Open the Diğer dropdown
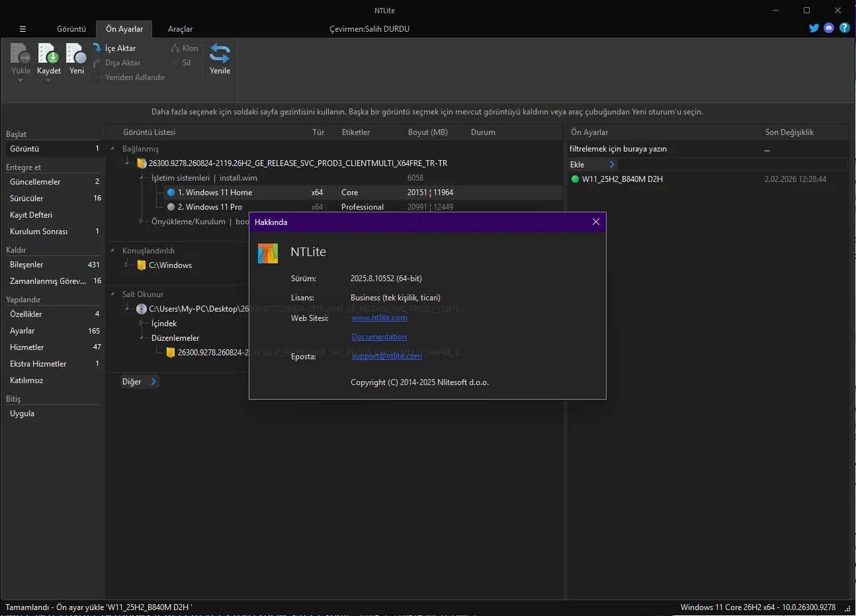 click(x=139, y=382)
